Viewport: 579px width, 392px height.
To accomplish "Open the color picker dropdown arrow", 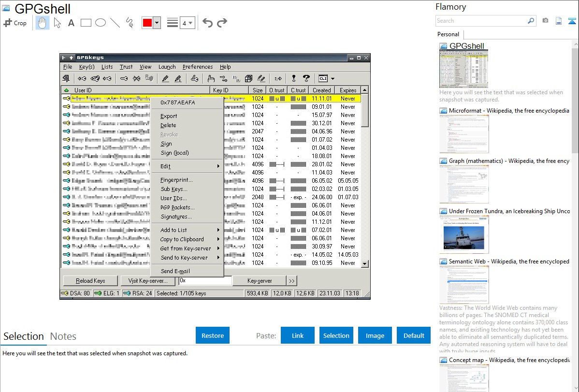I will (x=157, y=23).
